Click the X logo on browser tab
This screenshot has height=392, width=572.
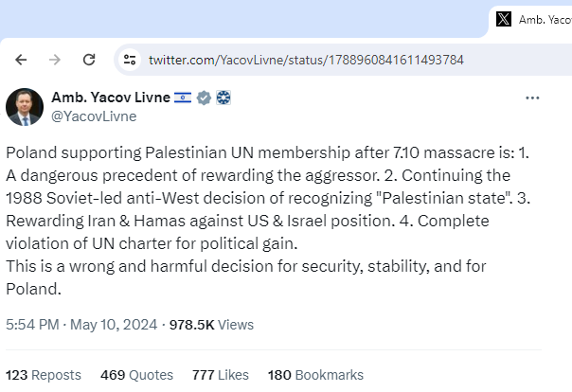click(504, 19)
